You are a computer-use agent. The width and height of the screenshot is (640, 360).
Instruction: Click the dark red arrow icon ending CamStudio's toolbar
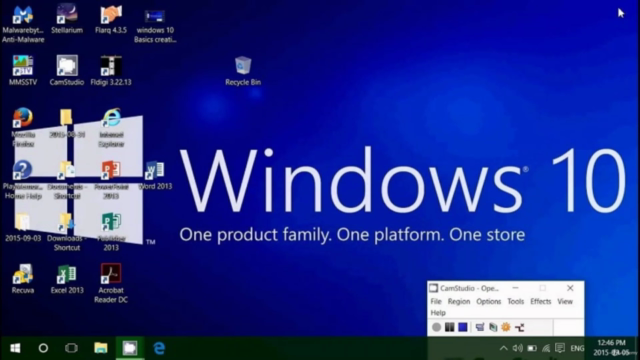(x=519, y=327)
